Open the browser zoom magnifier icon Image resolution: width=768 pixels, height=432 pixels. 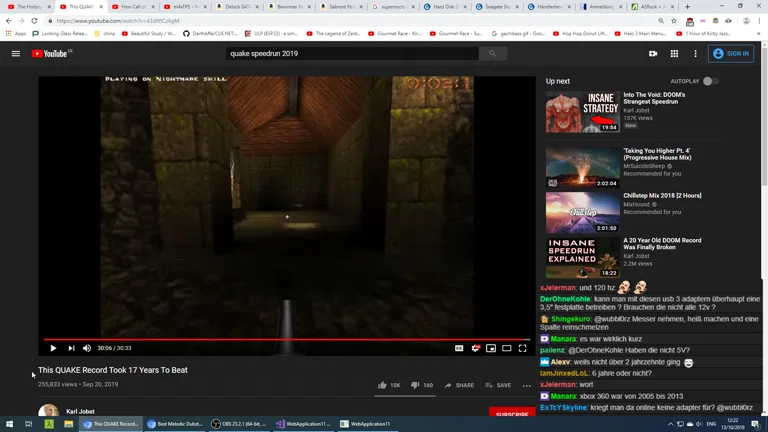coord(661,21)
